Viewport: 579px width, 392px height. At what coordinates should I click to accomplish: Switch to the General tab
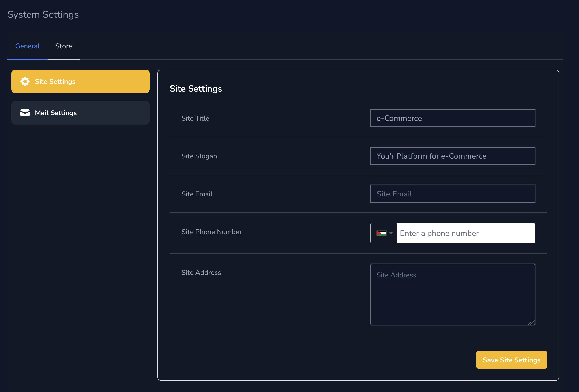(x=28, y=46)
